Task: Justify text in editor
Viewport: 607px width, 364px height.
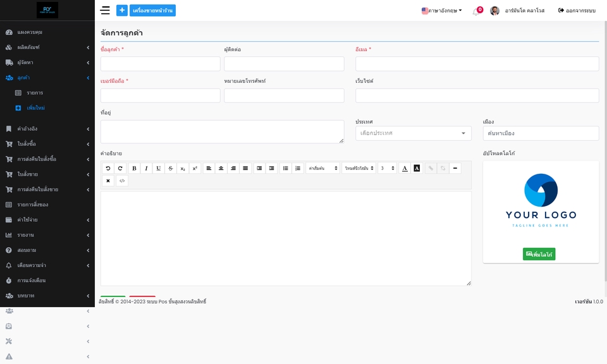Action: 245,168
